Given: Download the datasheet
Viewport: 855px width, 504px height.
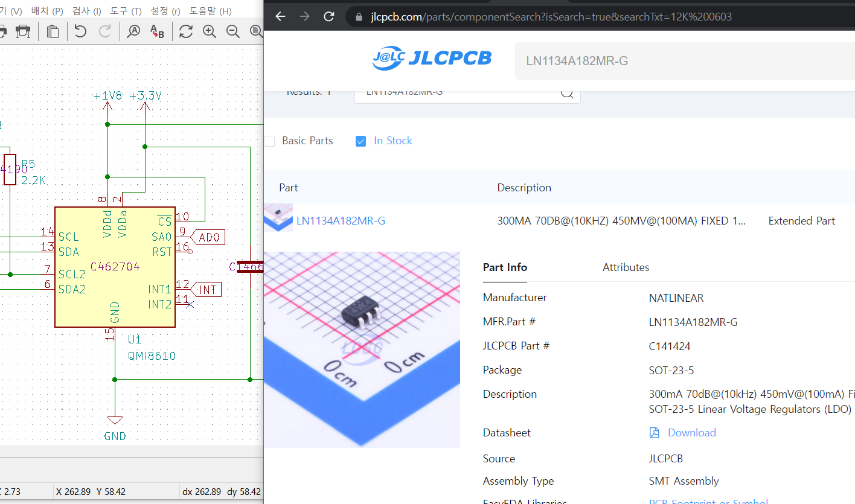Looking at the screenshot, I should tap(691, 433).
